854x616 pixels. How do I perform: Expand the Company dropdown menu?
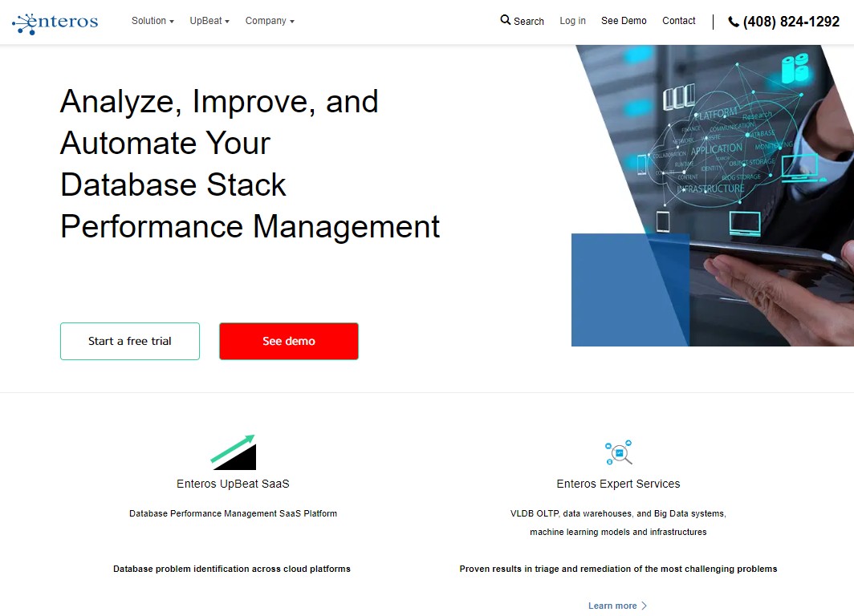point(270,21)
